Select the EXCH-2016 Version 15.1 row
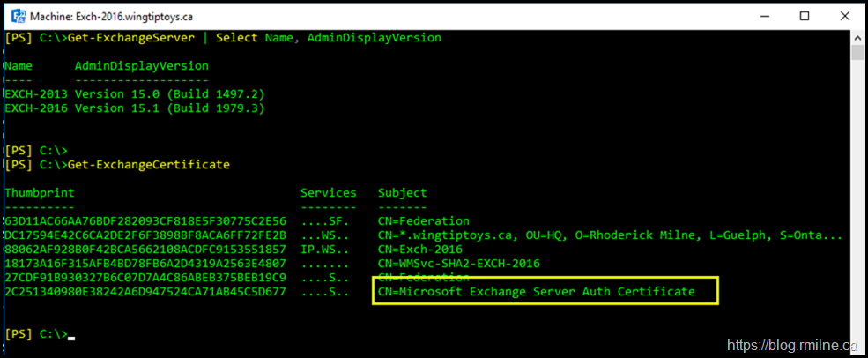The width and height of the screenshot is (868, 358). coord(134,108)
